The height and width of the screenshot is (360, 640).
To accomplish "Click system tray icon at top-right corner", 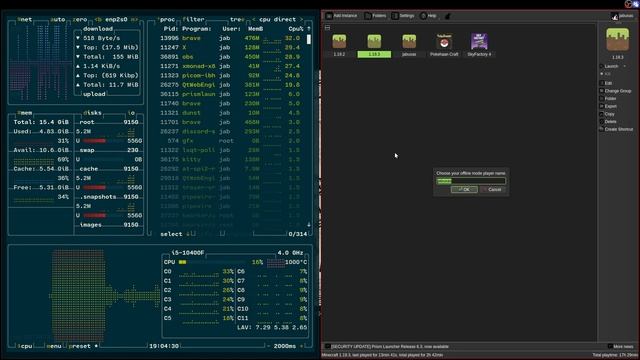I will tap(635, 4).
